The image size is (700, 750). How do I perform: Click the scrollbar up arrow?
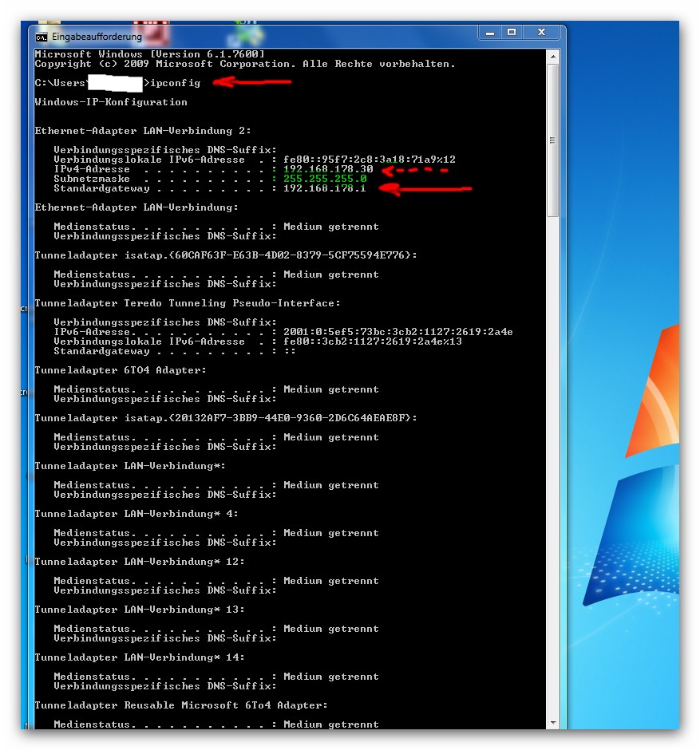[x=552, y=56]
